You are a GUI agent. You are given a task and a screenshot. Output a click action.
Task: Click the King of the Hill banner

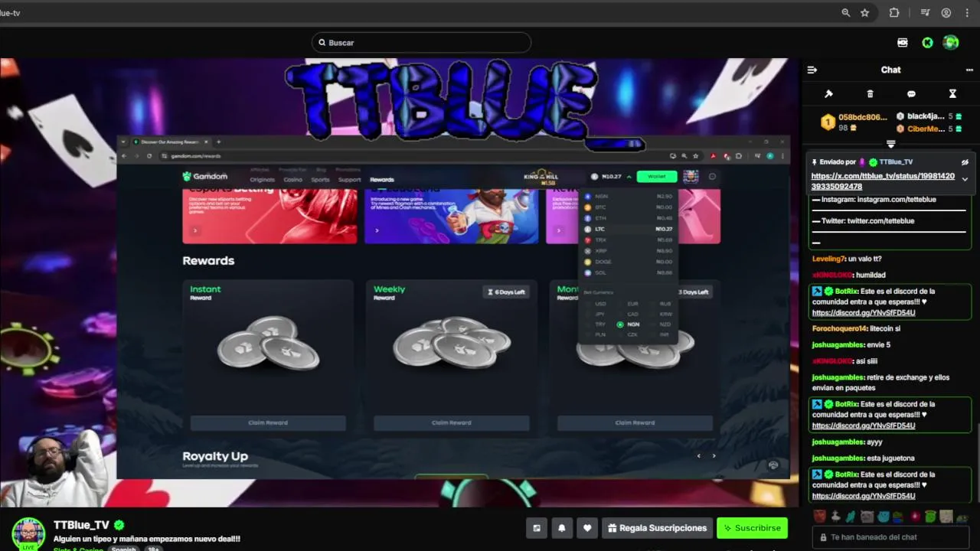point(541,178)
